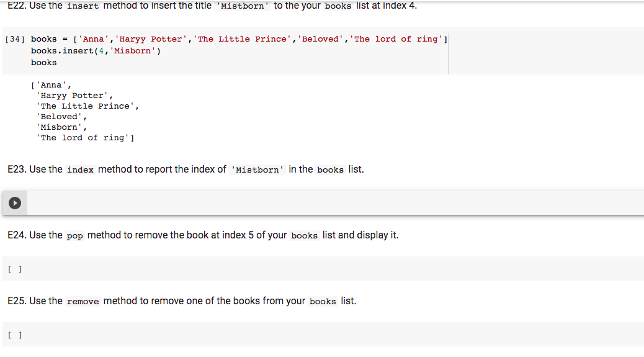Click the E25 remove method instruction text

coord(182,301)
